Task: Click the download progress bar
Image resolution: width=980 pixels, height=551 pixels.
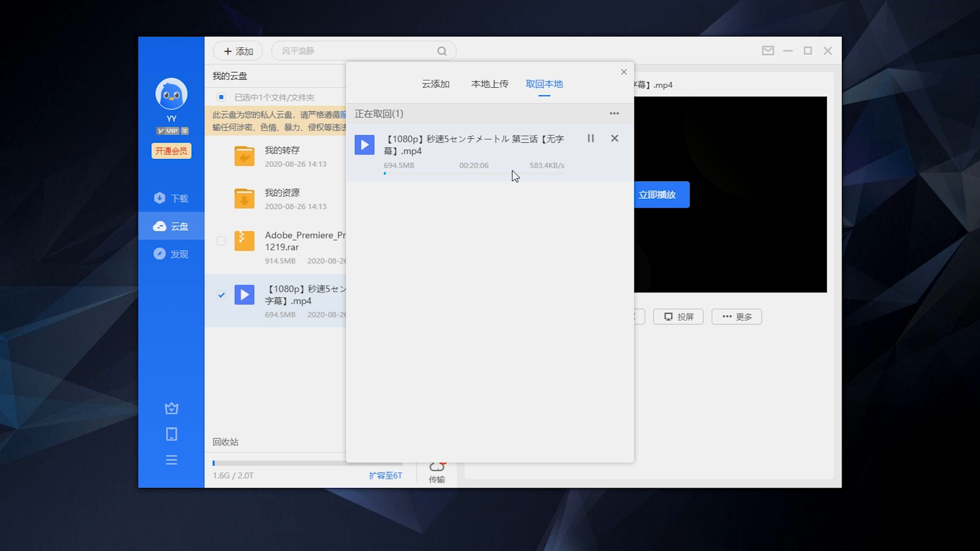Action: [x=474, y=173]
